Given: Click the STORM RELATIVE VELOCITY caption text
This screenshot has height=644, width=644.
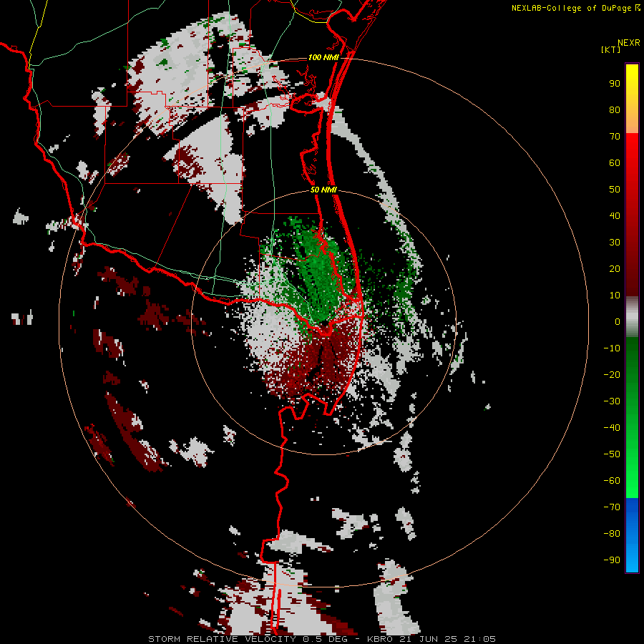Looking at the screenshot, I should click(x=222, y=639).
